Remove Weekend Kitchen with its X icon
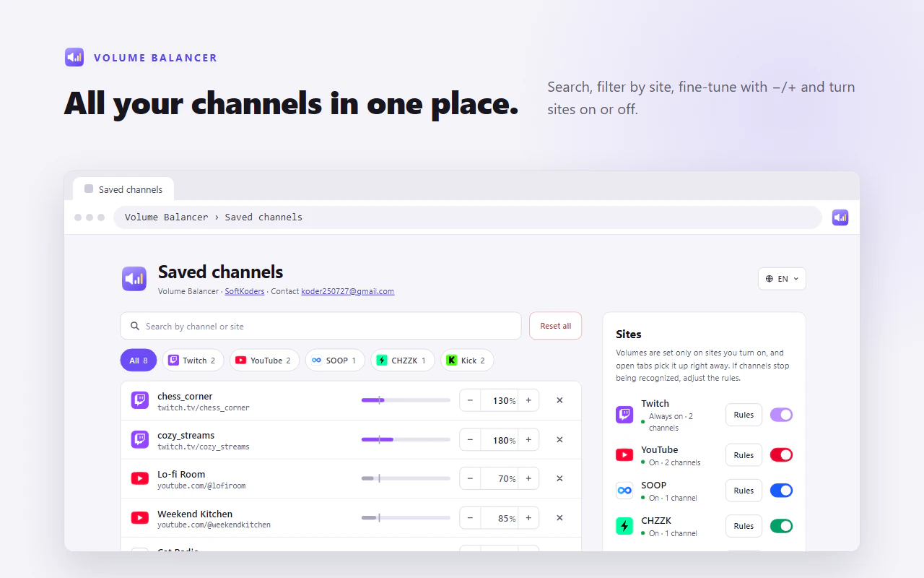924x578 pixels. tap(559, 517)
